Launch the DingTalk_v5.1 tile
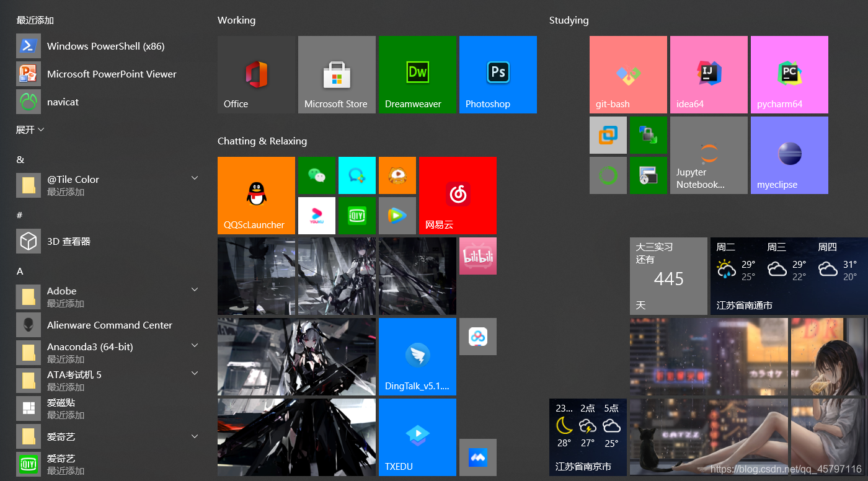 pyautogui.click(x=417, y=356)
